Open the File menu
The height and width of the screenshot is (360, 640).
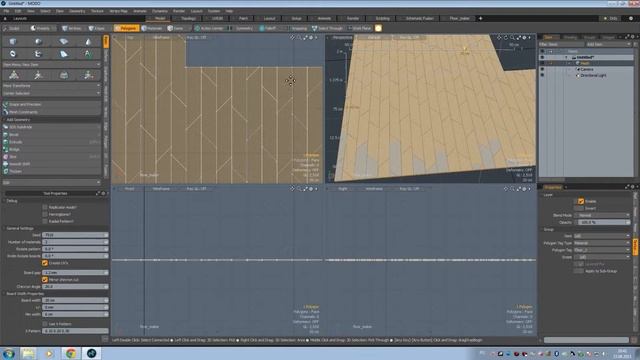click(x=7, y=11)
